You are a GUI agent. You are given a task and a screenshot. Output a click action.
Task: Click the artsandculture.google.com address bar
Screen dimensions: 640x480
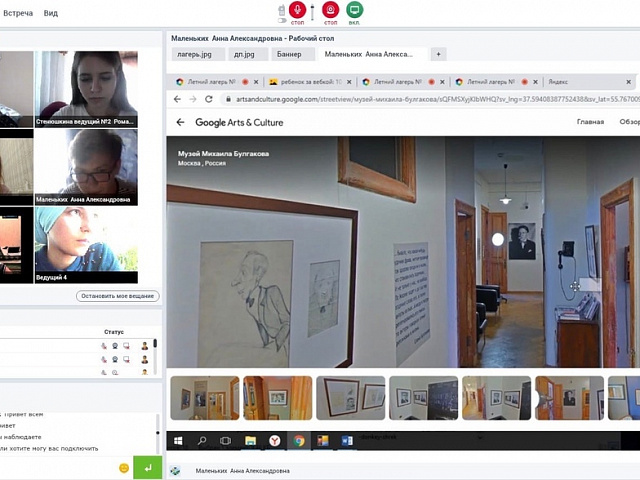[431, 99]
